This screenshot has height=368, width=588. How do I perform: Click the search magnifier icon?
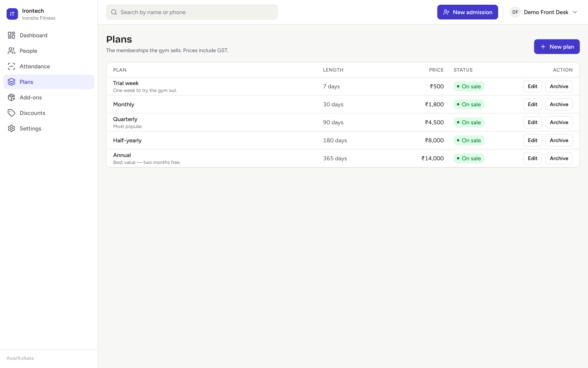114,12
